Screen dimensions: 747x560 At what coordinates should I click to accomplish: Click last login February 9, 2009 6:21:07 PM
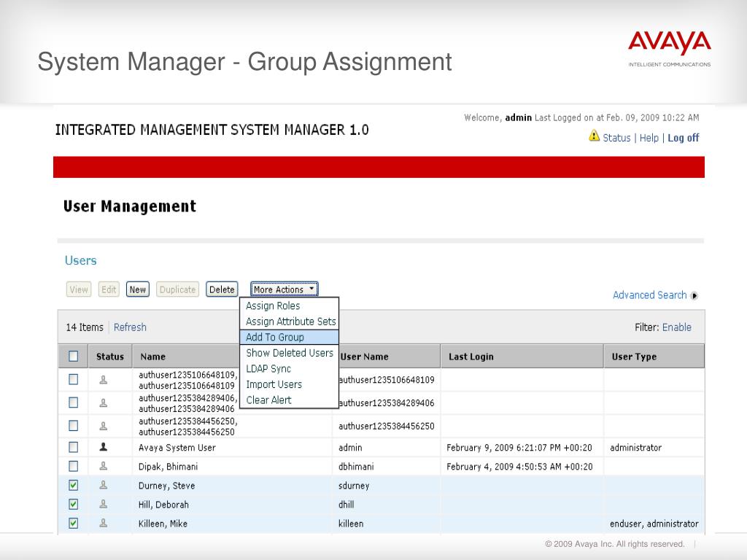(x=519, y=448)
